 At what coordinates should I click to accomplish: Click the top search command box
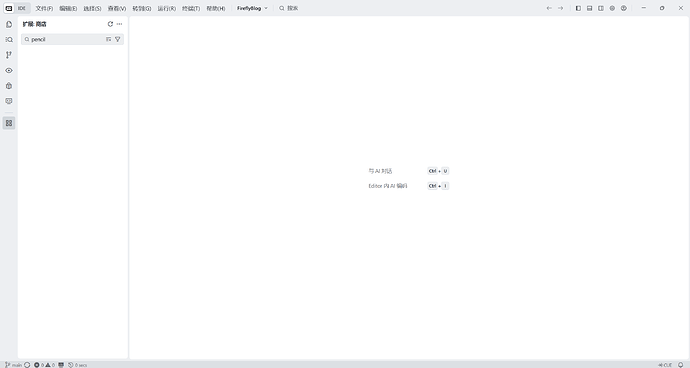[x=289, y=8]
